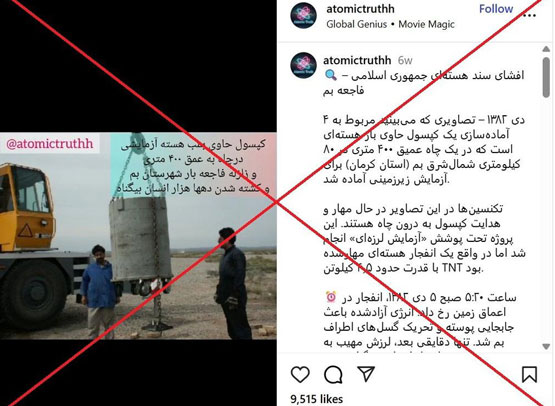
Task: Click the caption's atomictruthh profile avatar
Action: 303,65
